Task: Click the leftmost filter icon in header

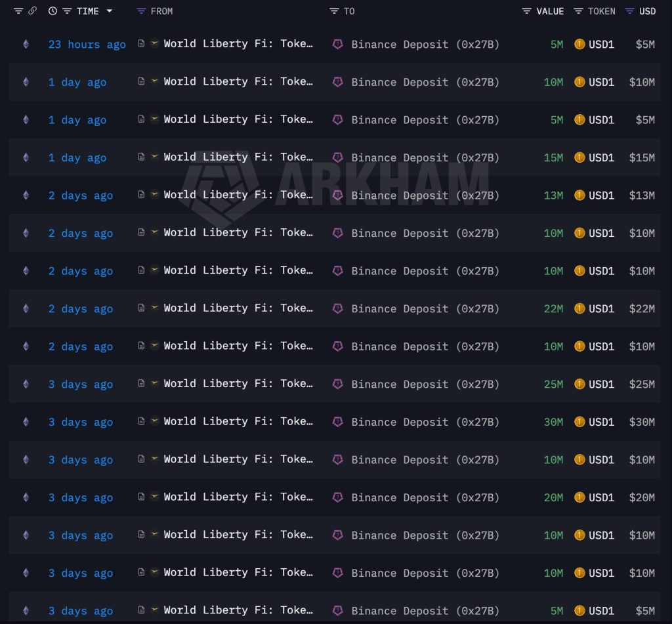Action: tap(18, 11)
